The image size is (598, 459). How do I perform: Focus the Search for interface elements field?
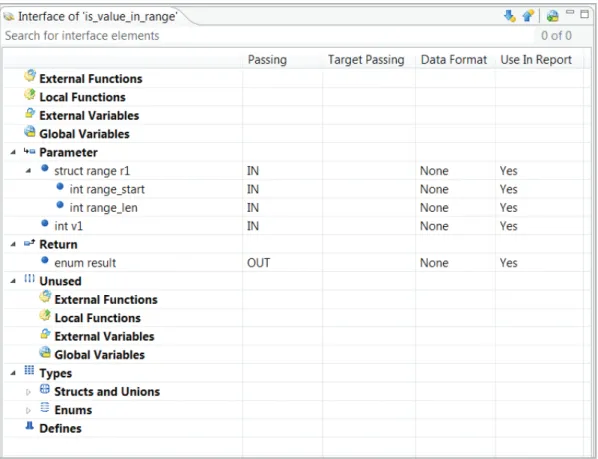click(267, 35)
